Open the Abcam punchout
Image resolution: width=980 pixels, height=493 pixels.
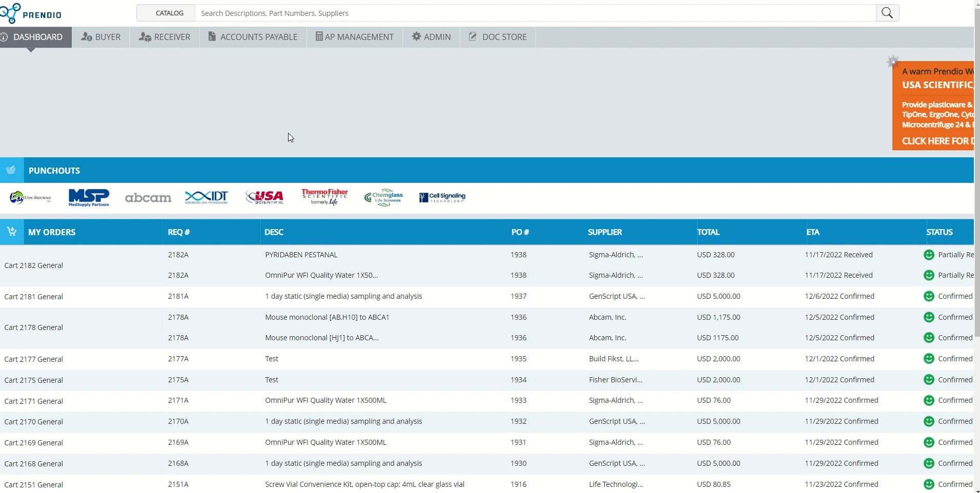148,197
